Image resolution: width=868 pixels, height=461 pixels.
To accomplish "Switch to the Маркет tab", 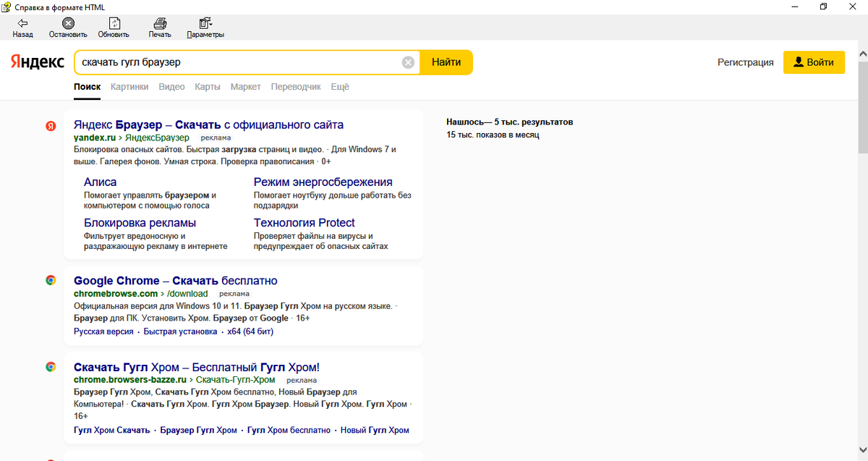I will click(x=246, y=87).
